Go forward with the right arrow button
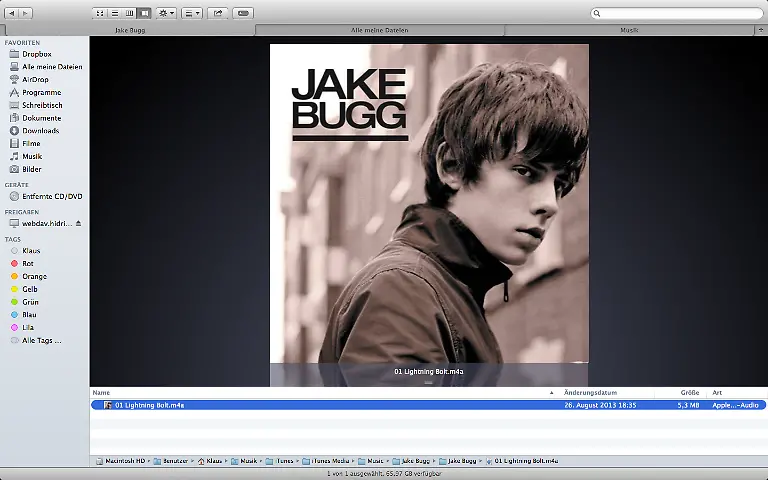 coord(26,13)
